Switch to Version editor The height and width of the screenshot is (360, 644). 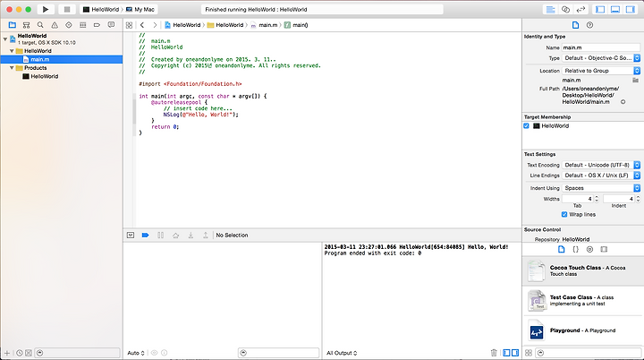click(x=580, y=9)
